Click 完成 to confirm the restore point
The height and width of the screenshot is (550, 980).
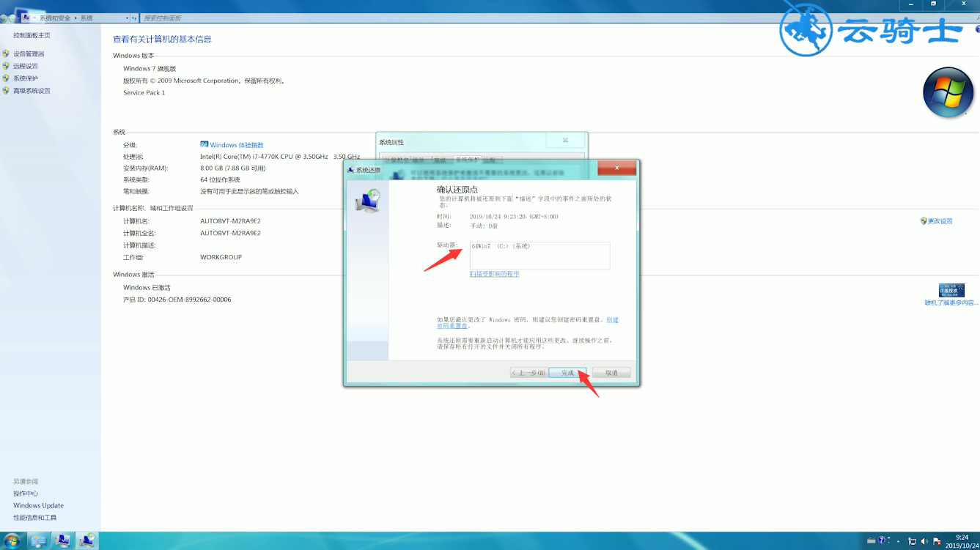point(567,373)
